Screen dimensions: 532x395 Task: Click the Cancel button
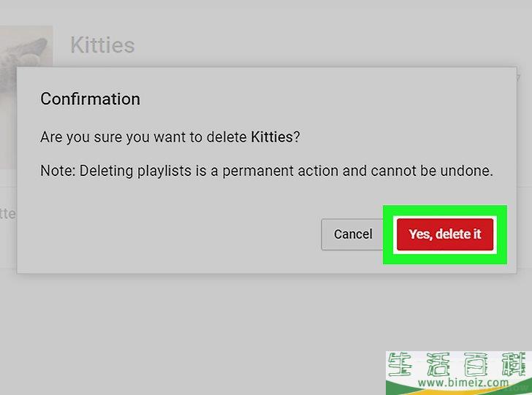[x=353, y=234]
